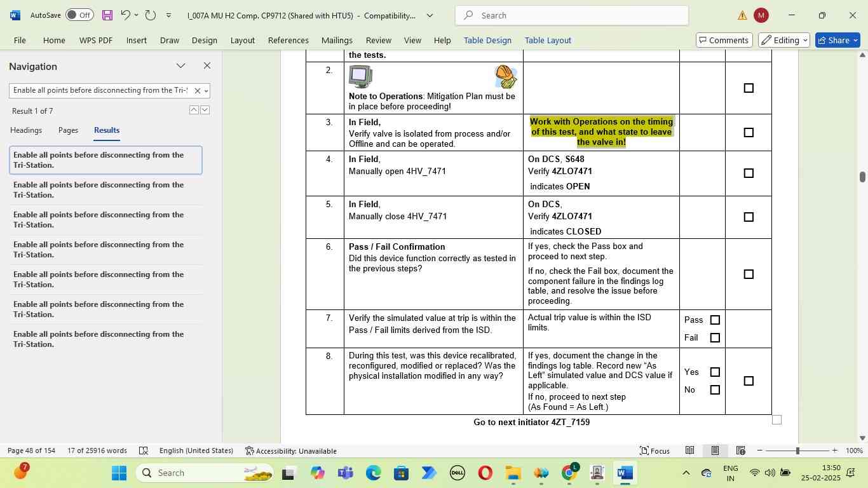Switch to the Home ribbon tab

coord(54,40)
